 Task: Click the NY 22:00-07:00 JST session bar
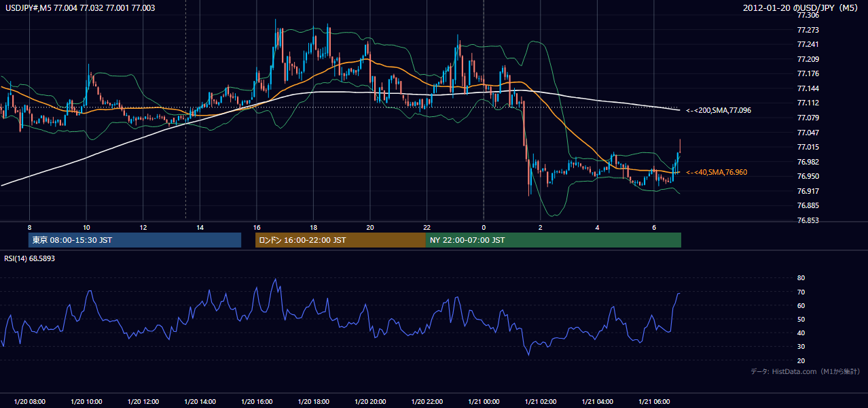tap(554, 240)
